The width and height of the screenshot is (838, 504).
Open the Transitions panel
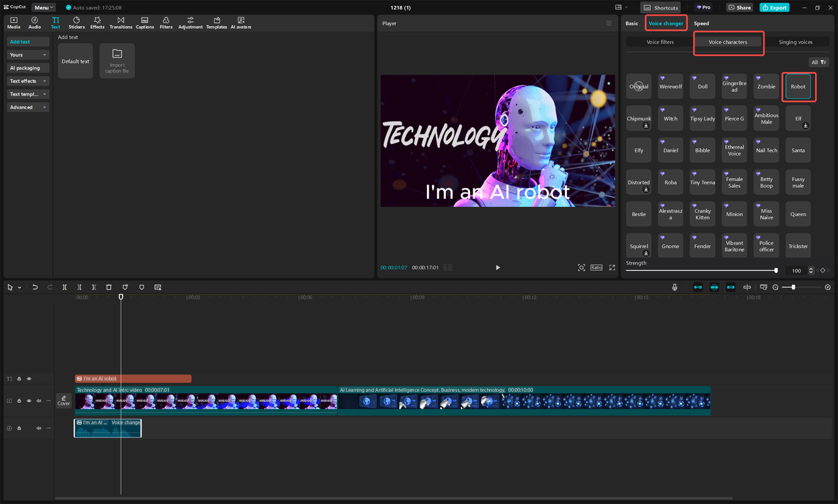coord(121,23)
